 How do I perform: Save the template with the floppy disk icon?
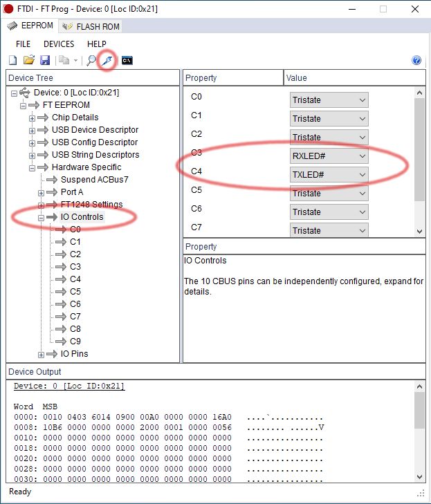pos(45,60)
